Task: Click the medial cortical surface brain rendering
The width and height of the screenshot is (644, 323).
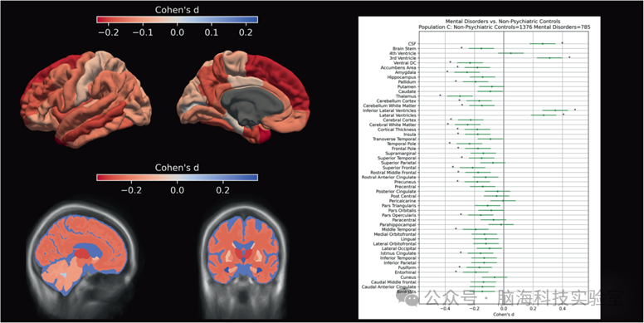Action: 243,97
